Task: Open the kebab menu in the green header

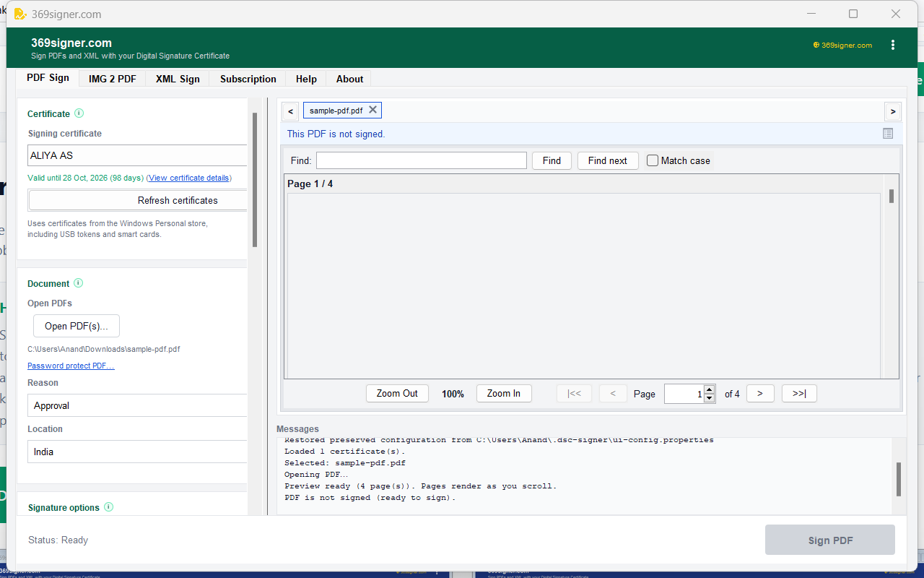Action: tap(893, 45)
